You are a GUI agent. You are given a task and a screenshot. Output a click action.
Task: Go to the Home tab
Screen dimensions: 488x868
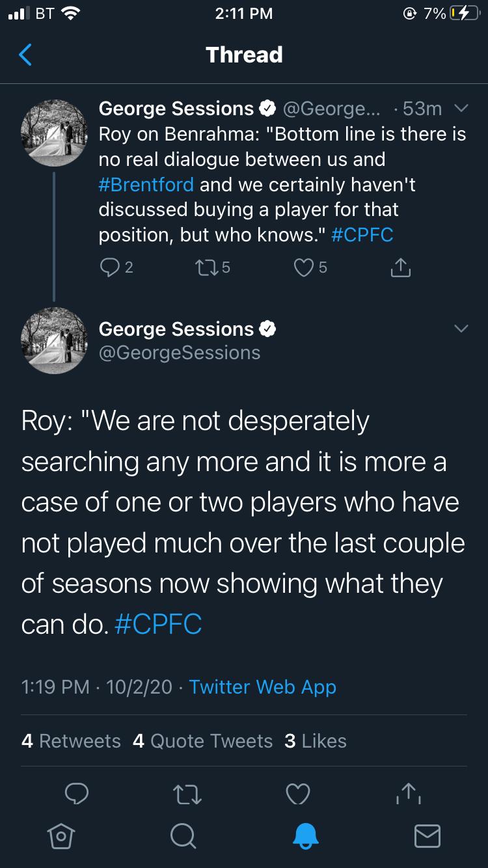60,835
